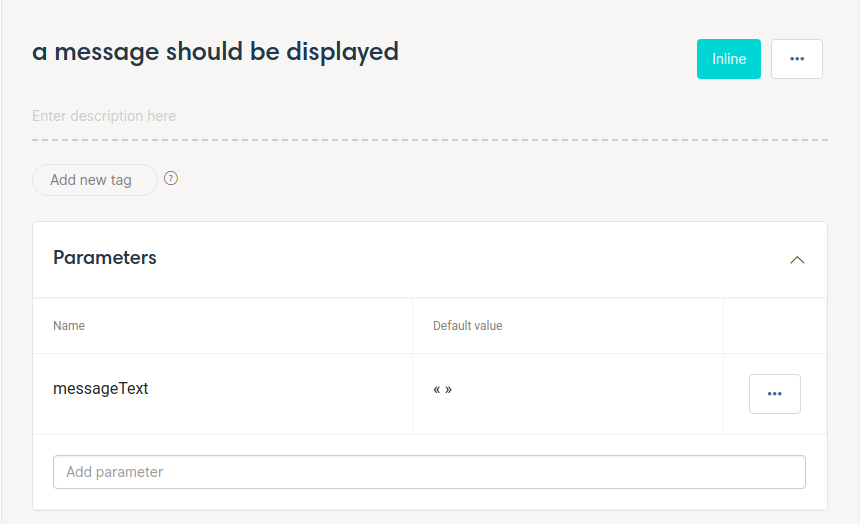Click the dashed line under the description

click(x=430, y=140)
